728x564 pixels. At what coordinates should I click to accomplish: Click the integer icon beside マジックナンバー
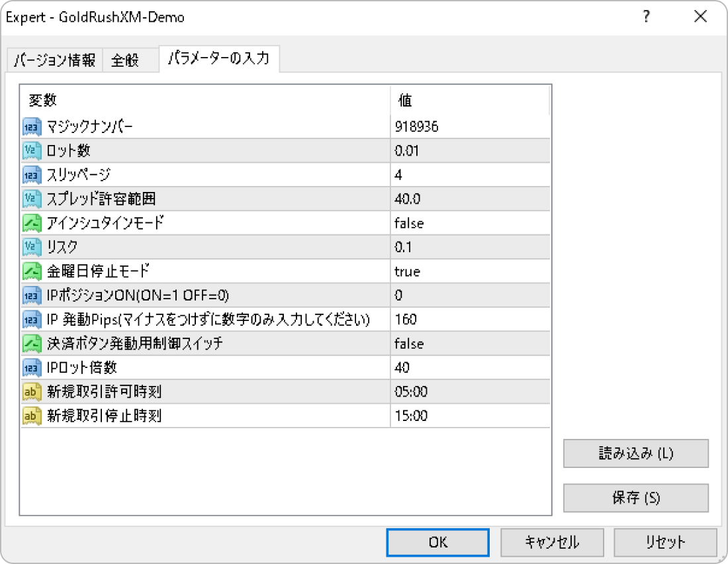click(x=32, y=126)
